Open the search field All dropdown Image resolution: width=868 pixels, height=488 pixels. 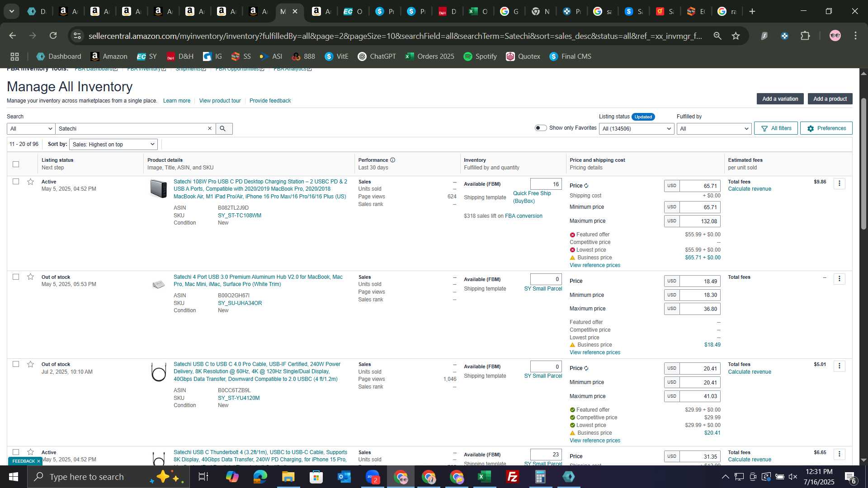[31, 129]
